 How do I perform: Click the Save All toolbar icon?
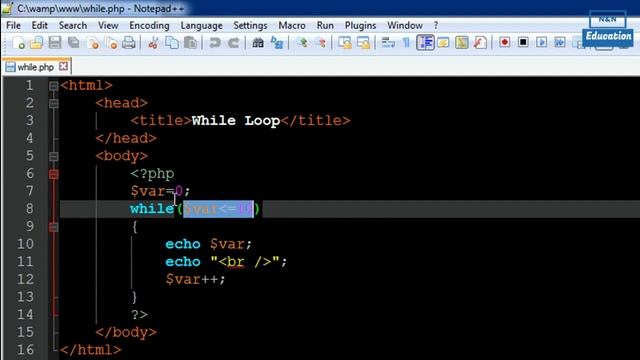click(73, 42)
